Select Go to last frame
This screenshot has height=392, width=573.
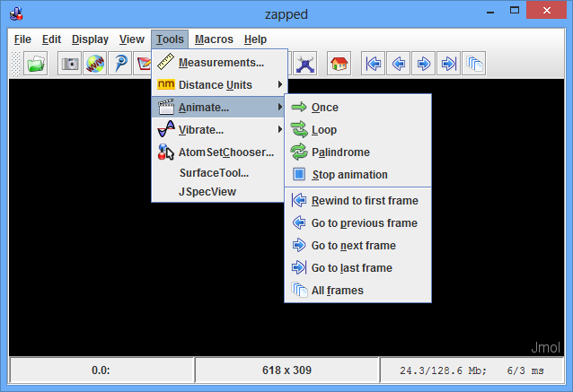click(x=357, y=268)
